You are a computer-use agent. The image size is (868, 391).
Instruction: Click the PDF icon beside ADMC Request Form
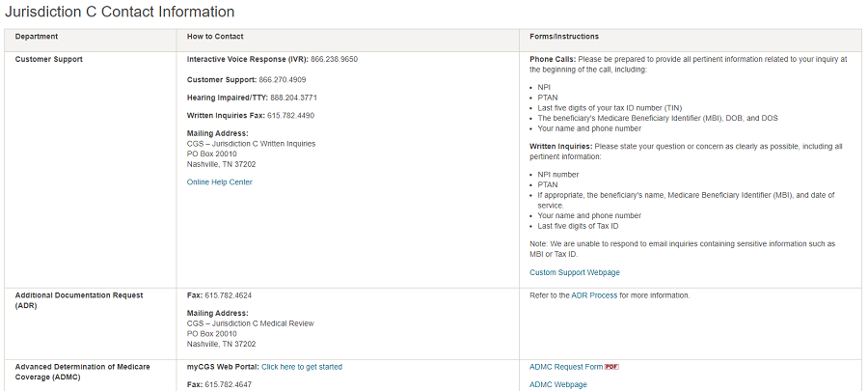point(611,367)
